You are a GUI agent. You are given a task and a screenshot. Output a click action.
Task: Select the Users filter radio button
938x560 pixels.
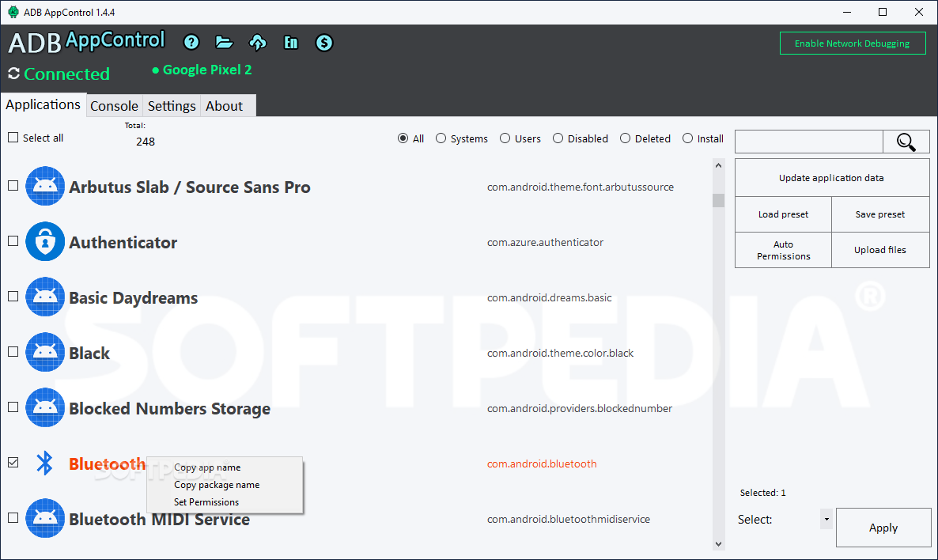[505, 138]
